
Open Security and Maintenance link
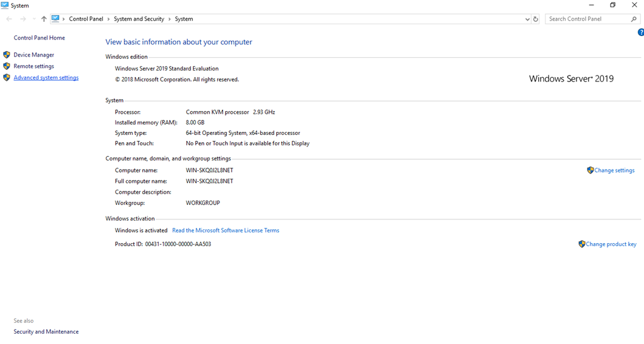[46, 332]
